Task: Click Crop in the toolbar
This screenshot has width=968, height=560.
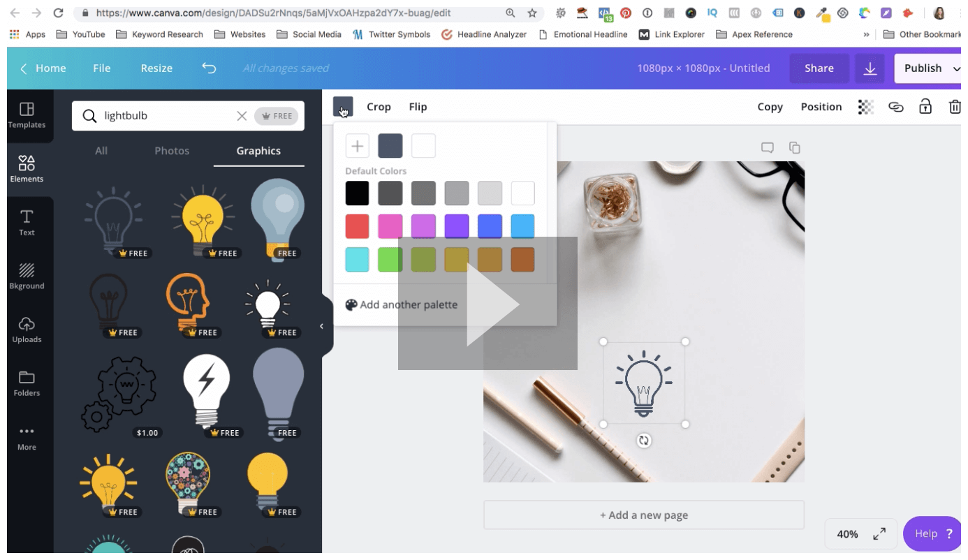Action: (379, 107)
